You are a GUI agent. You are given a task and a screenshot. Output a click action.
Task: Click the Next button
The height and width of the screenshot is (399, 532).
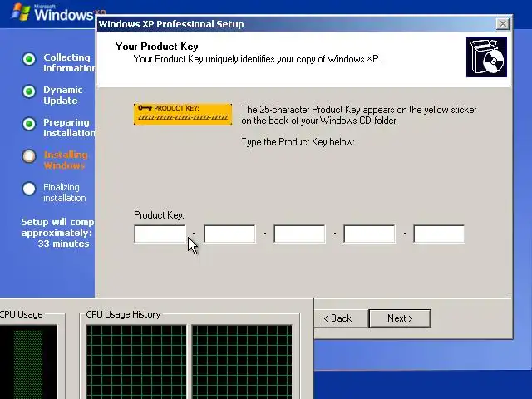(400, 318)
